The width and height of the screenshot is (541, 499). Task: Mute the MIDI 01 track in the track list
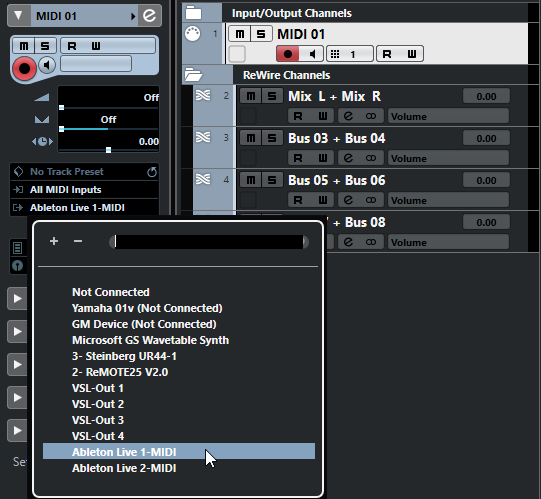pos(239,34)
